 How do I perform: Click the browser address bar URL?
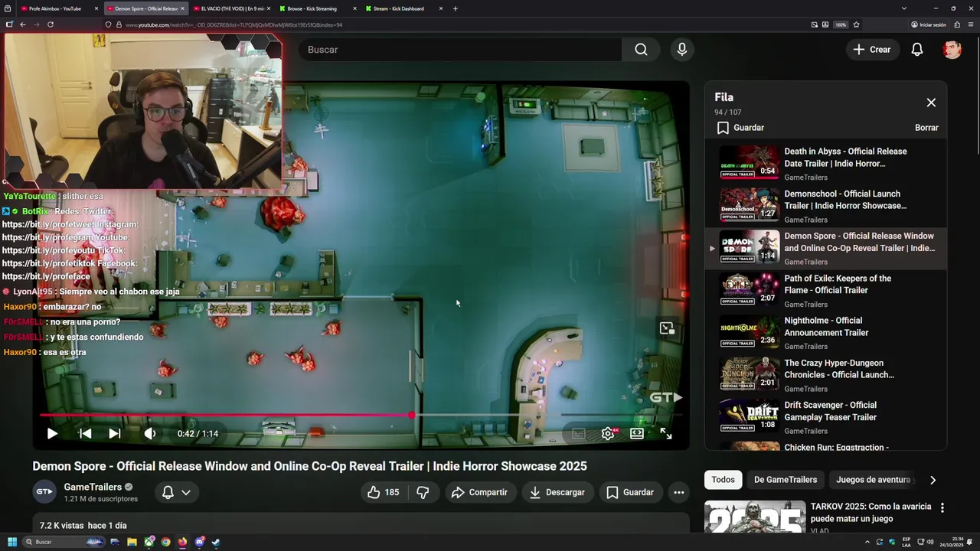point(234,24)
